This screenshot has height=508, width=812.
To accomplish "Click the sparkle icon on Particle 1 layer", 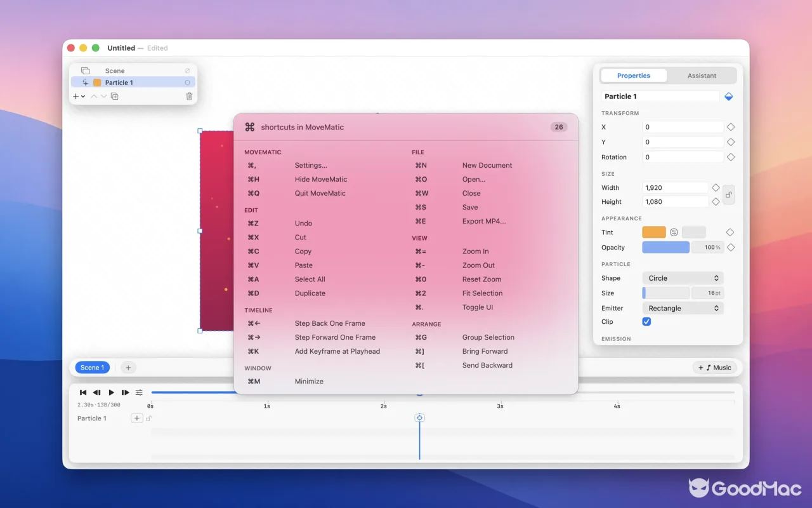I will pos(85,83).
